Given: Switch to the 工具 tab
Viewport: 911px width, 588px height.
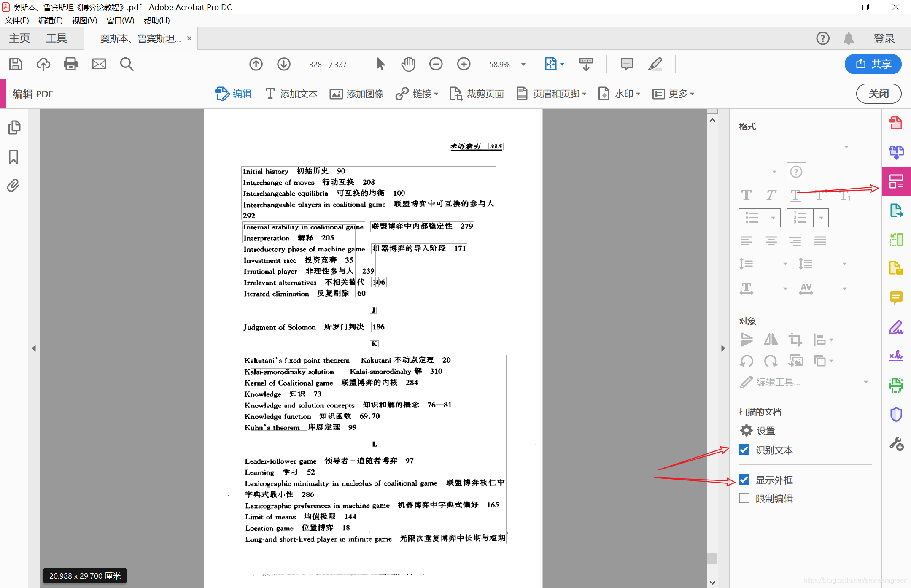Looking at the screenshot, I should click(x=57, y=38).
